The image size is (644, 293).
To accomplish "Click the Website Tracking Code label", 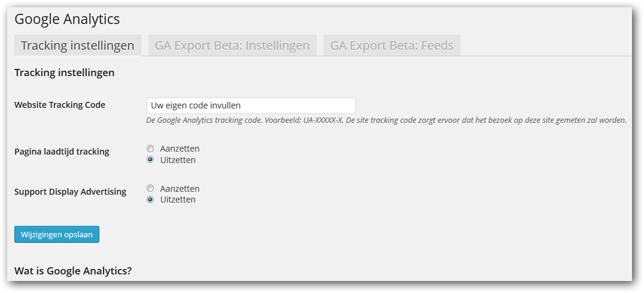I will coord(60,105).
